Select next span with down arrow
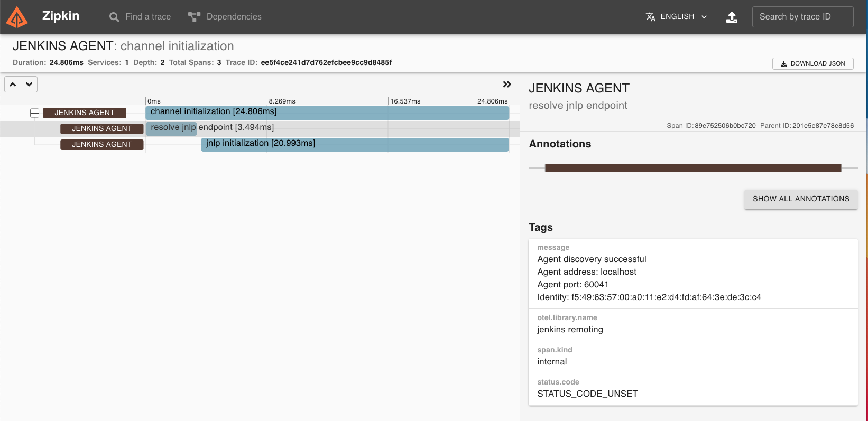 [29, 85]
